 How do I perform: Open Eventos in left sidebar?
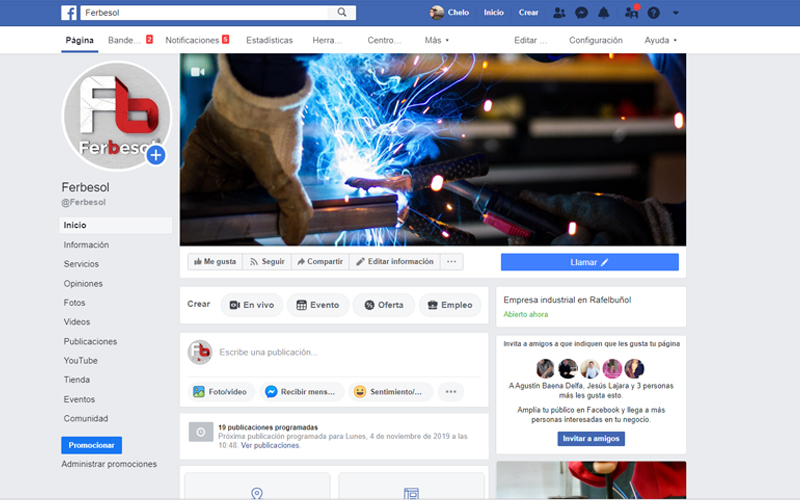[x=79, y=399]
